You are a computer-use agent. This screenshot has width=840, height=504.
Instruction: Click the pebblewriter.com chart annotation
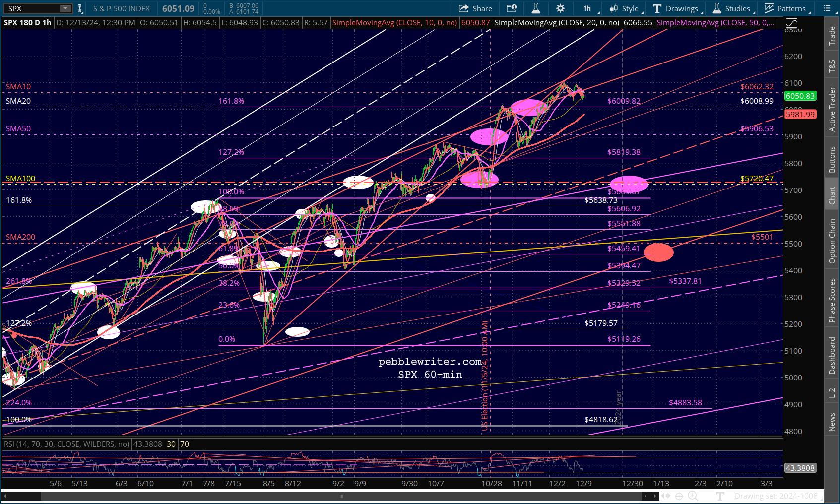(430, 362)
